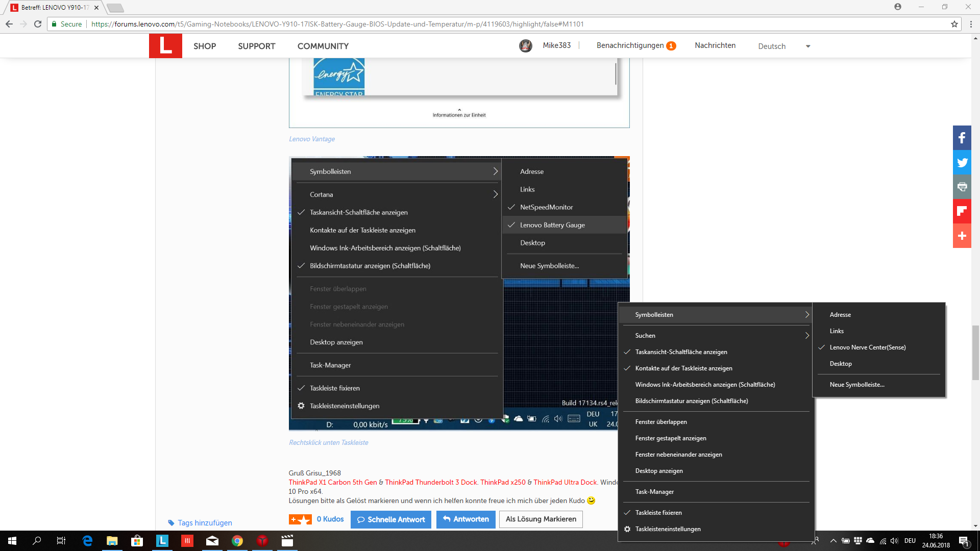Click the red Lenovo L logo
980x551 pixels.
[x=165, y=46]
